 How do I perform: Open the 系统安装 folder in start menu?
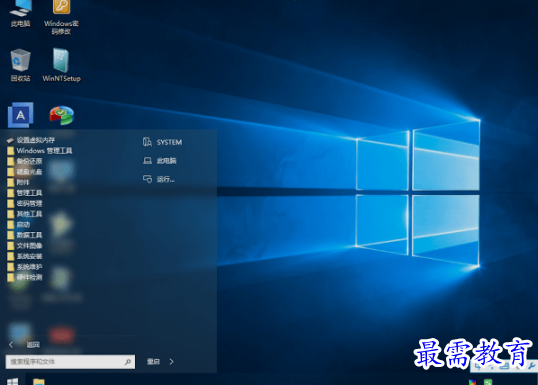[25, 256]
